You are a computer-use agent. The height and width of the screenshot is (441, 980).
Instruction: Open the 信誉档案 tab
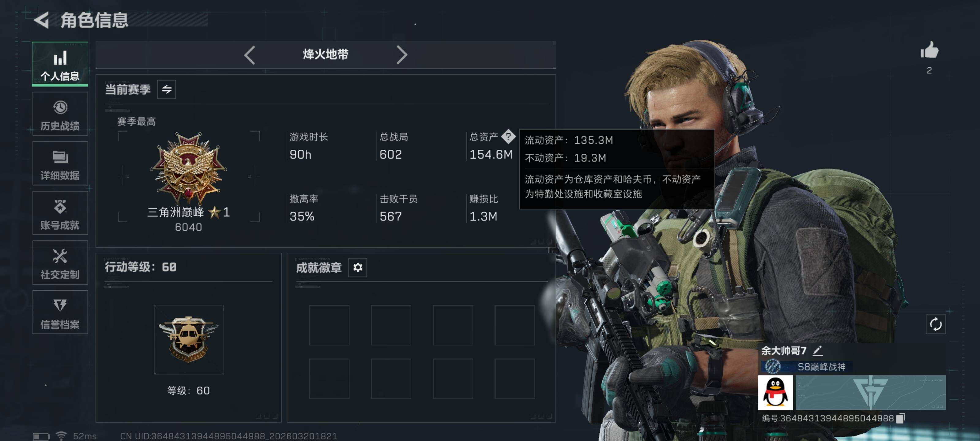(x=60, y=312)
